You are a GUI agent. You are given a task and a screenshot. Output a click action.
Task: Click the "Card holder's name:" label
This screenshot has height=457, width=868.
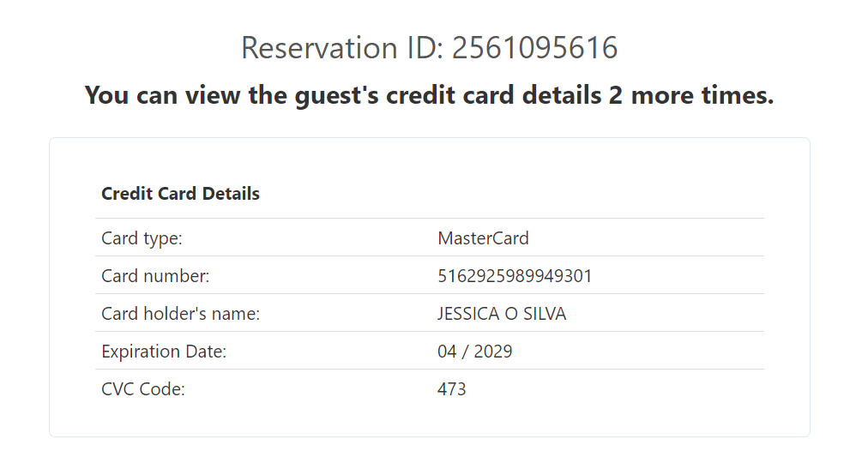pyautogui.click(x=180, y=314)
